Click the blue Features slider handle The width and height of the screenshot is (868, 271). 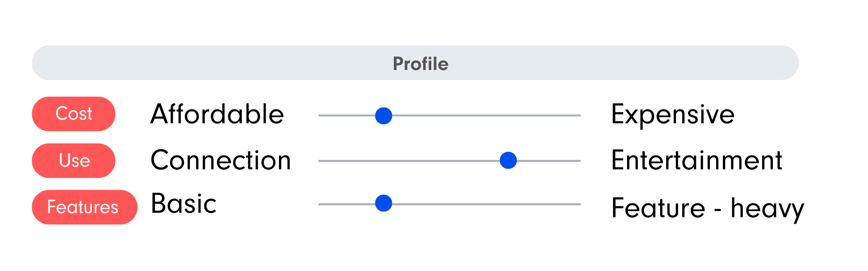click(383, 203)
